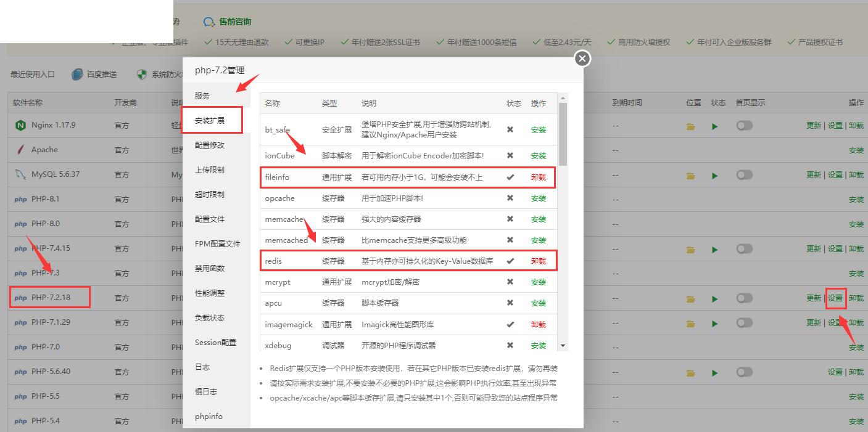
Task: Uninstall the redis extension
Action: pos(538,261)
